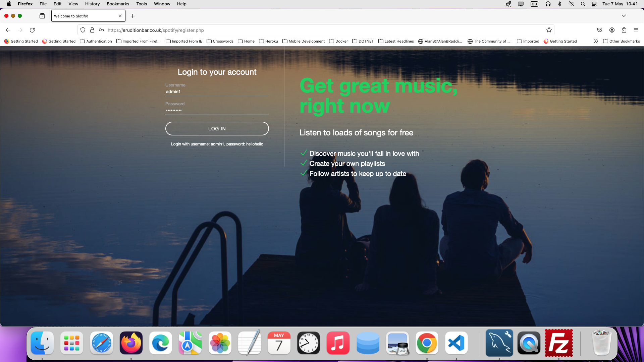Click the back navigation arrow
This screenshot has width=644, height=362.
click(x=8, y=30)
